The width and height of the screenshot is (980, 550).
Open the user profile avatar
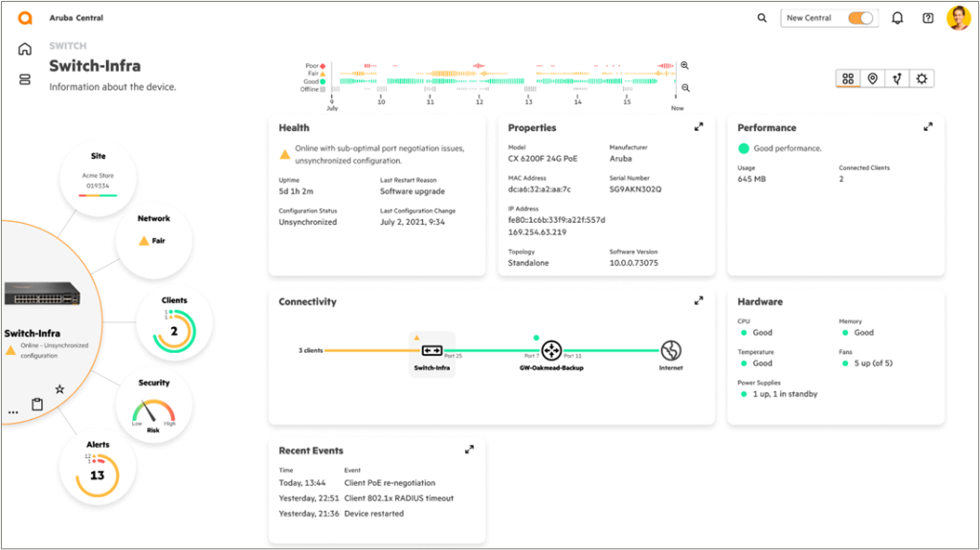[x=958, y=18]
